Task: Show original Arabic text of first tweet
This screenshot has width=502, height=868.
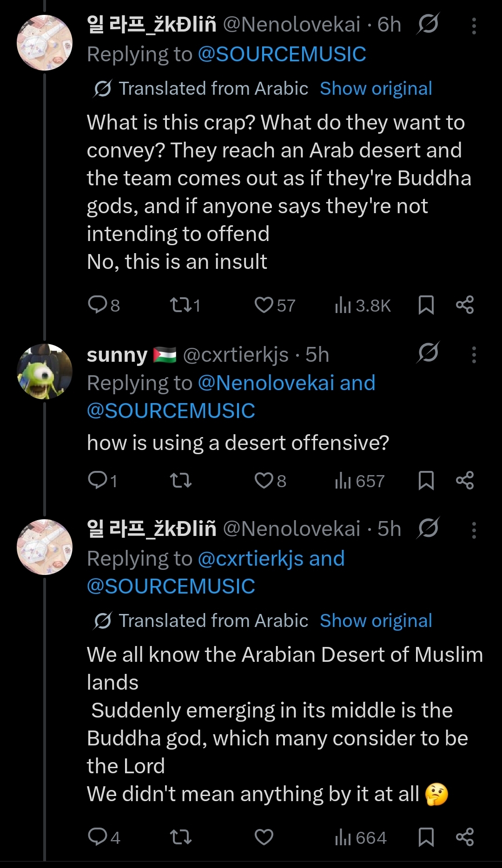Action: pyautogui.click(x=376, y=88)
